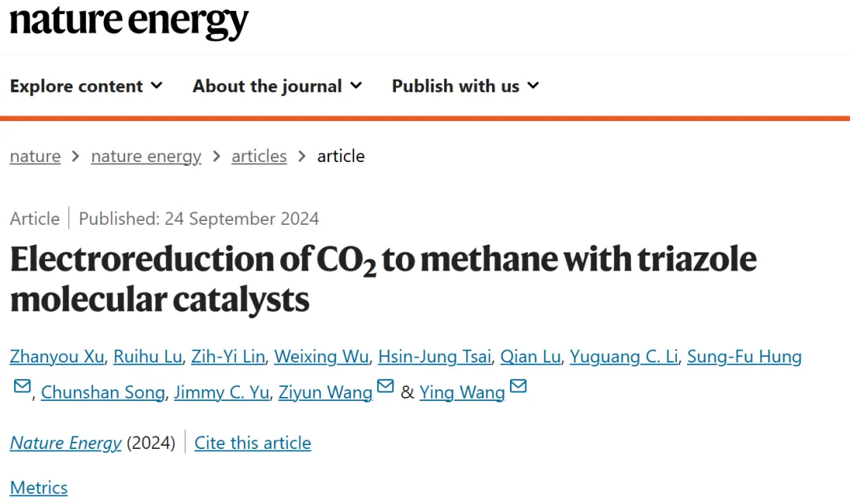Select author Zih-Yi Lin
Viewport: 850px width, 504px height.
point(228,356)
